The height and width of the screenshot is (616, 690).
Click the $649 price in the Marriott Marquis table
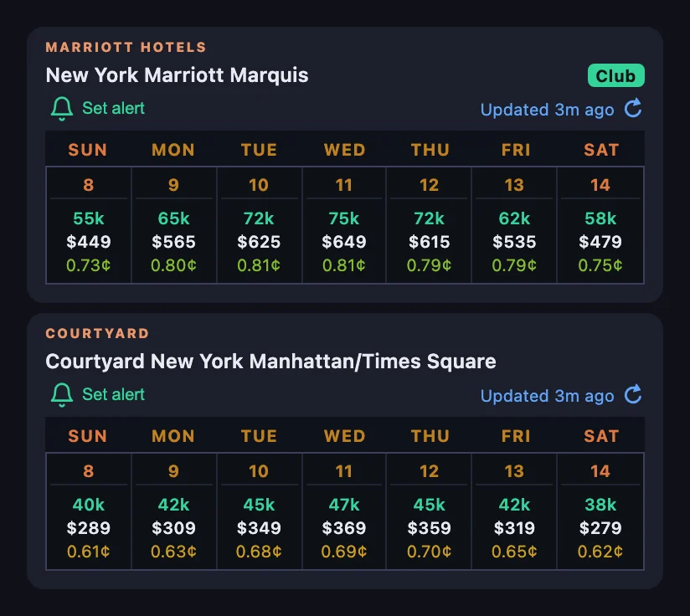click(344, 242)
